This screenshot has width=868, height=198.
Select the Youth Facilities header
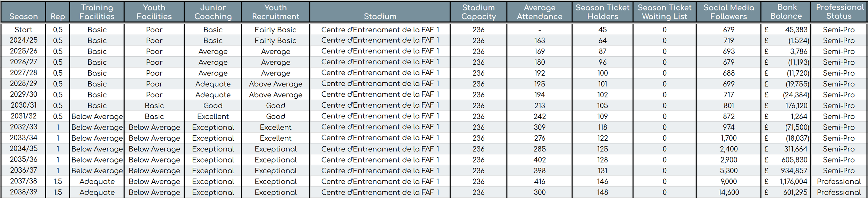[154, 12]
